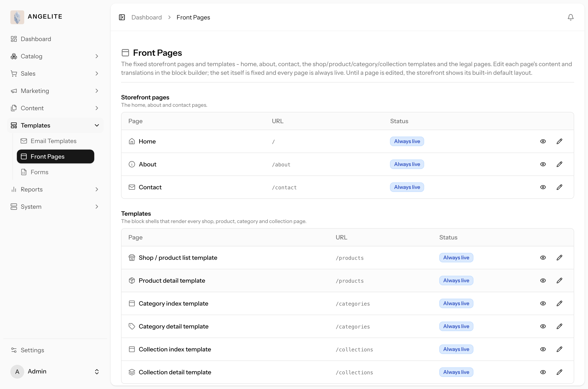The height and width of the screenshot is (389, 588).
Task: Expand the System menu chevron
Action: click(97, 207)
